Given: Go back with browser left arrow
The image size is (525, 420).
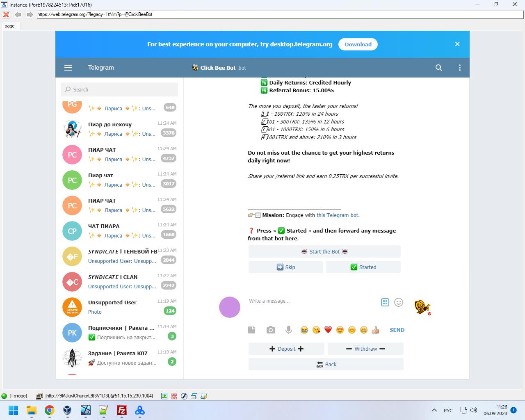Looking at the screenshot, I should (18, 14).
